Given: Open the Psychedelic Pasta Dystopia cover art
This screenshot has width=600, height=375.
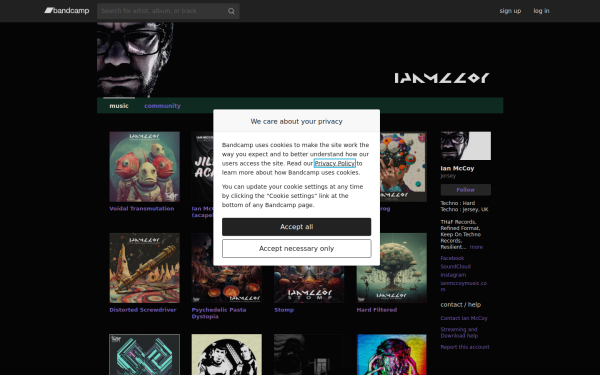Looking at the screenshot, I should coord(227,284).
